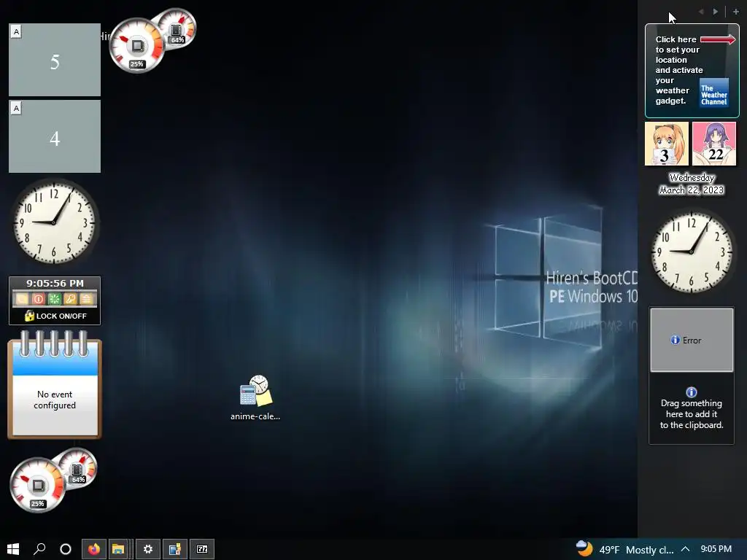This screenshot has width=747, height=560.
Task: Click 'Drag something here' clipboard text
Action: (692, 414)
